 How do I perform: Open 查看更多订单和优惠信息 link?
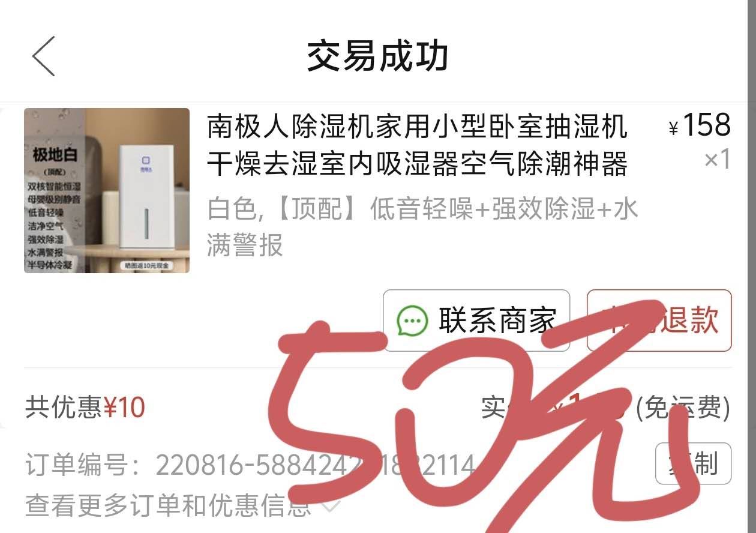click(x=168, y=507)
